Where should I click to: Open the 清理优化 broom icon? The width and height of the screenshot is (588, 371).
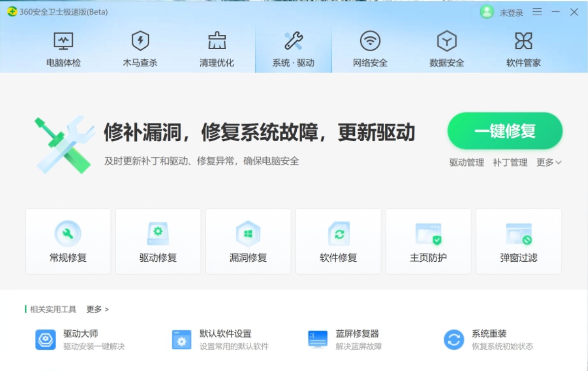[217, 41]
